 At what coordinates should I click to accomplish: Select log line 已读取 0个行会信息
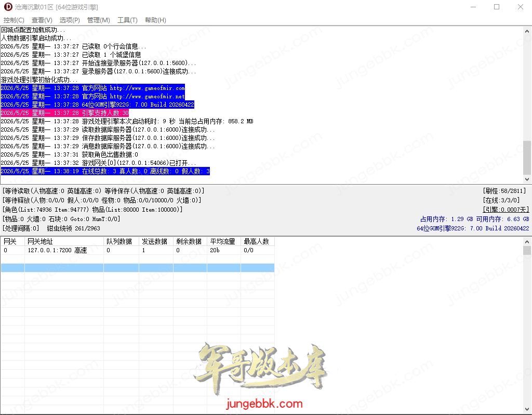pyautogui.click(x=74, y=46)
